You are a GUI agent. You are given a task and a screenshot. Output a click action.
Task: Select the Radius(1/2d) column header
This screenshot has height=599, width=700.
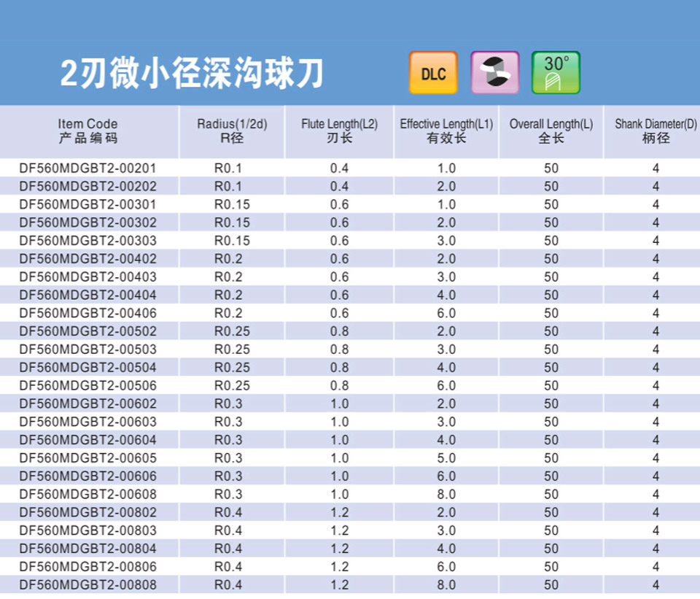coord(232,131)
